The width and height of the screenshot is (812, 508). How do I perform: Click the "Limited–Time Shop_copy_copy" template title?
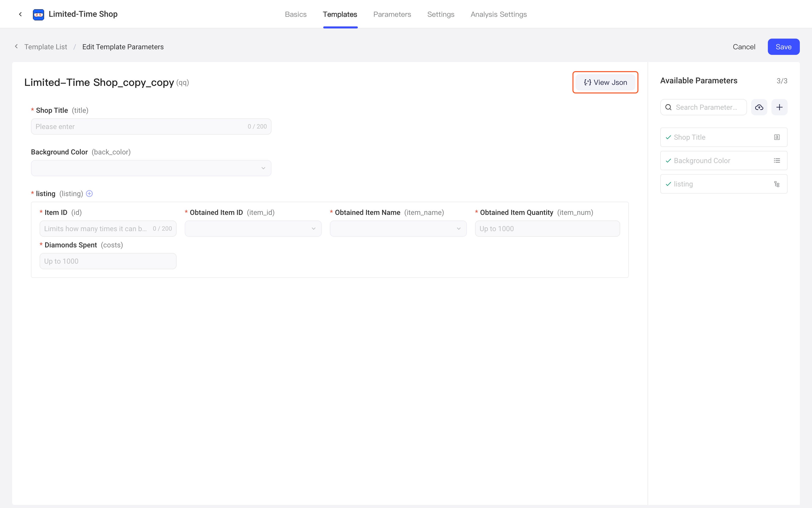(x=99, y=82)
